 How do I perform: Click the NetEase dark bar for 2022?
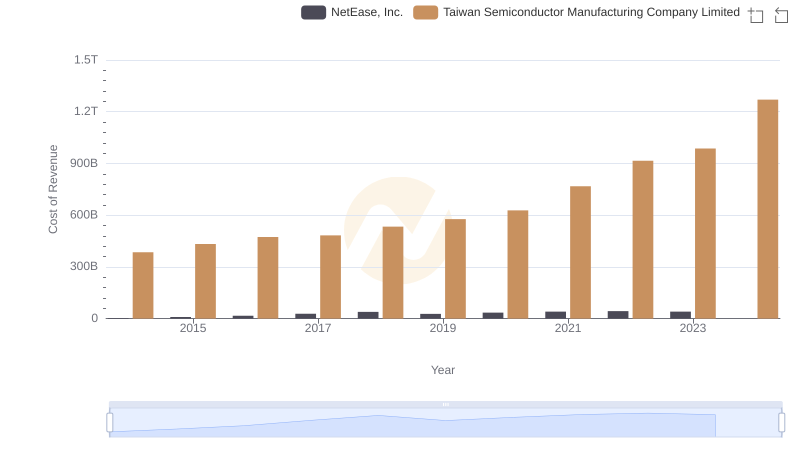tap(618, 315)
